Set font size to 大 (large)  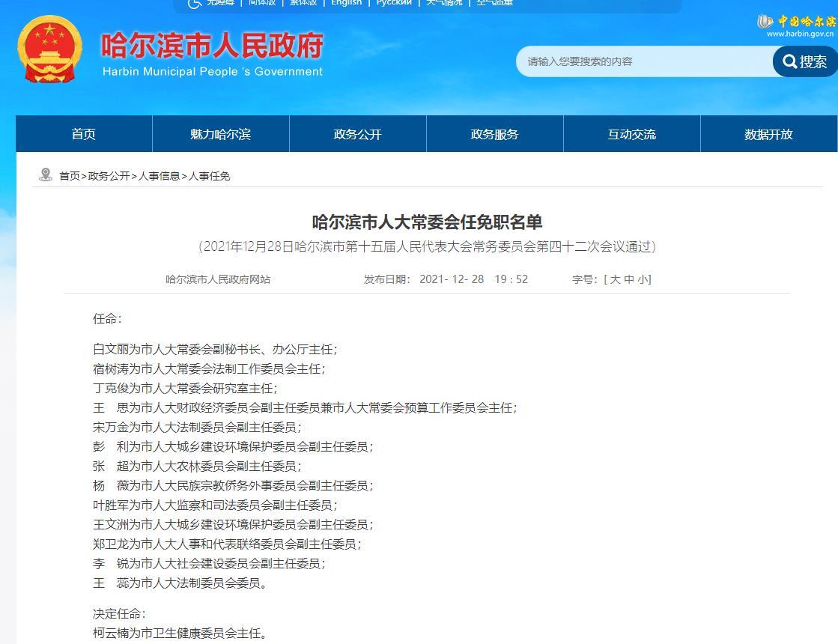coord(615,279)
